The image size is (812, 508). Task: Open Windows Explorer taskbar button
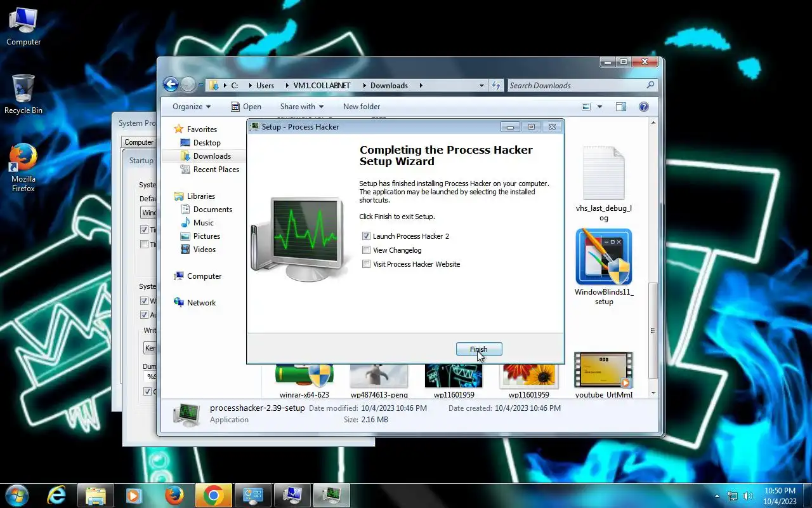click(x=96, y=495)
